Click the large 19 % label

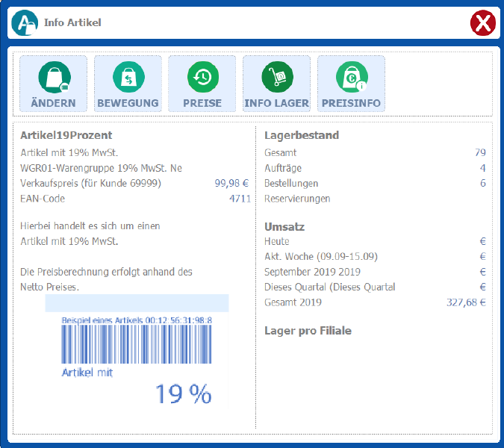(183, 394)
